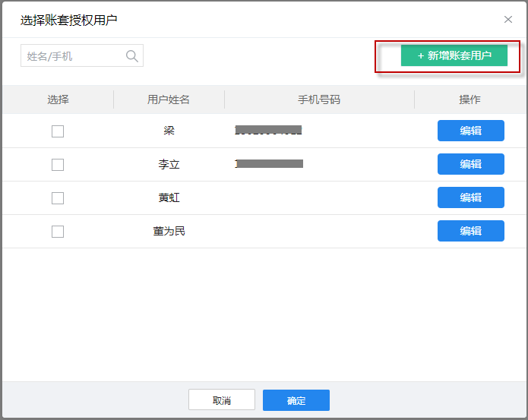Click the 用户姓名 column header
The image size is (528, 420).
[x=169, y=99]
